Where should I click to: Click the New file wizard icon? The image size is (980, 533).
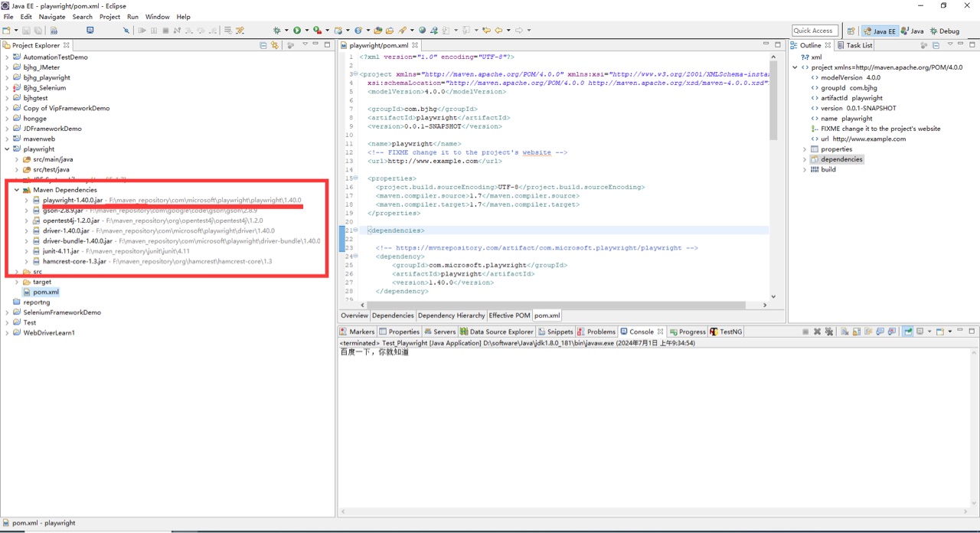[6, 31]
